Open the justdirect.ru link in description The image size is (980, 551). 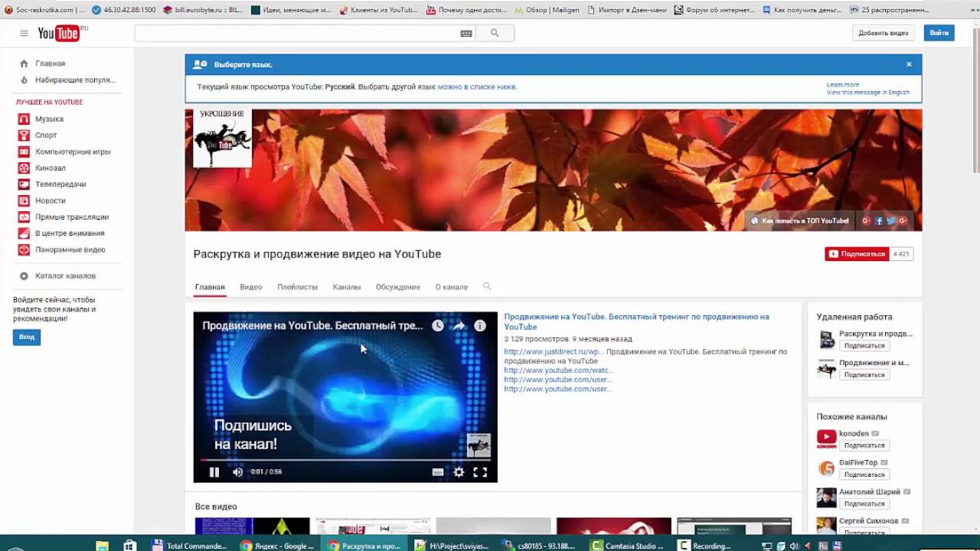(554, 352)
